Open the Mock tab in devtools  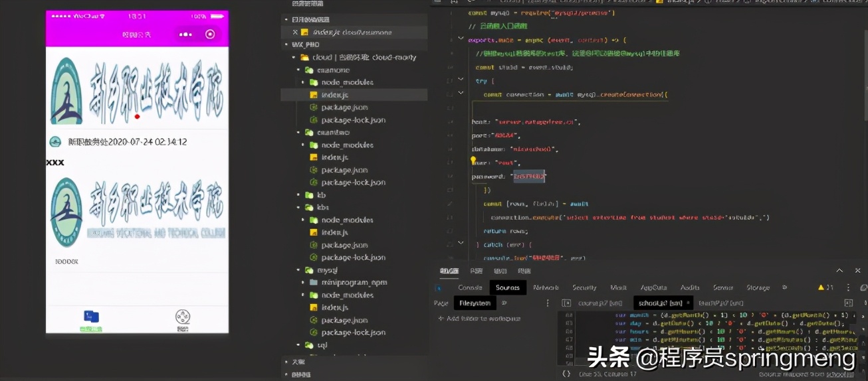point(619,287)
